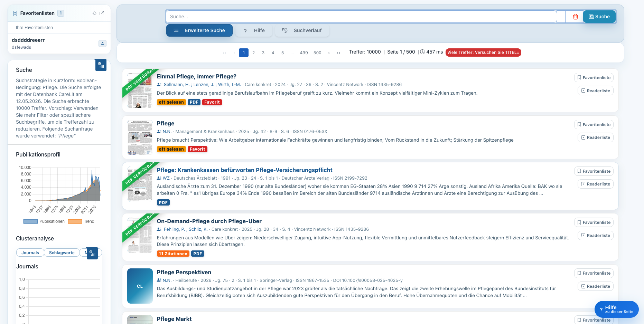Click the Favoritenlisten bookmark icon
Viewport: 644px width, 324px height.
(x=15, y=13)
